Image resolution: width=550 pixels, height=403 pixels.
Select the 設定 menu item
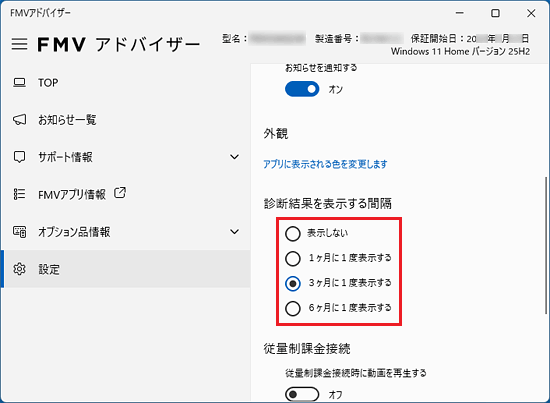(125, 269)
